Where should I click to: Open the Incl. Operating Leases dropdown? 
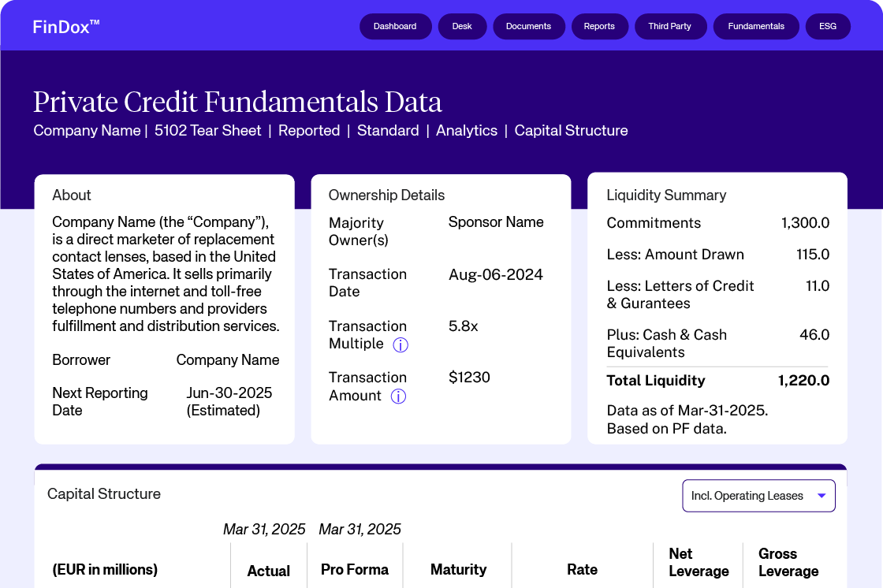tap(758, 496)
